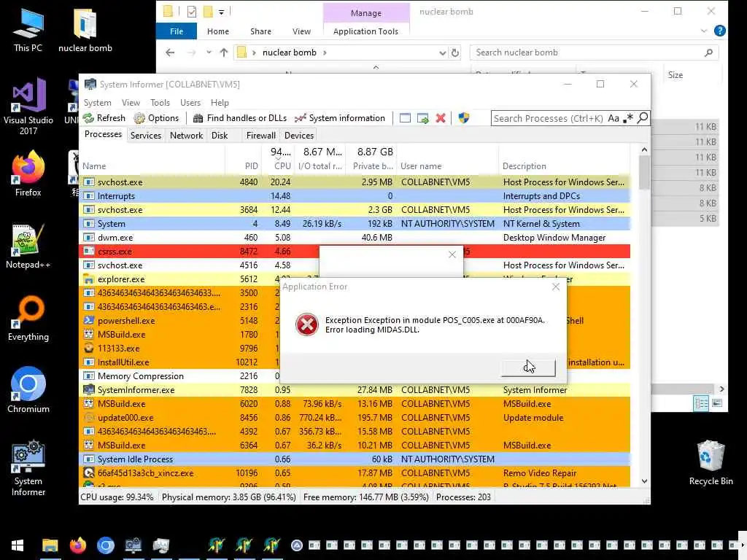
Task: Open System information from toolbar
Action: click(x=340, y=118)
